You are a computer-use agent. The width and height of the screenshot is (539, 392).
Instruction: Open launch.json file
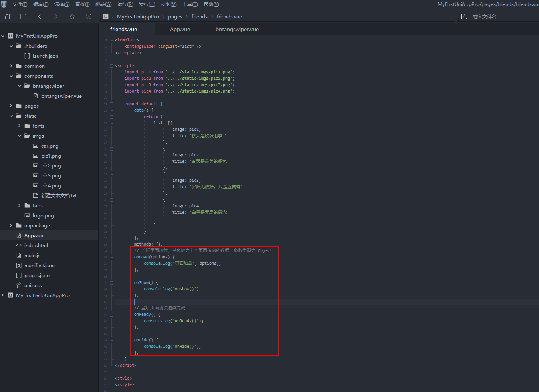(45, 56)
